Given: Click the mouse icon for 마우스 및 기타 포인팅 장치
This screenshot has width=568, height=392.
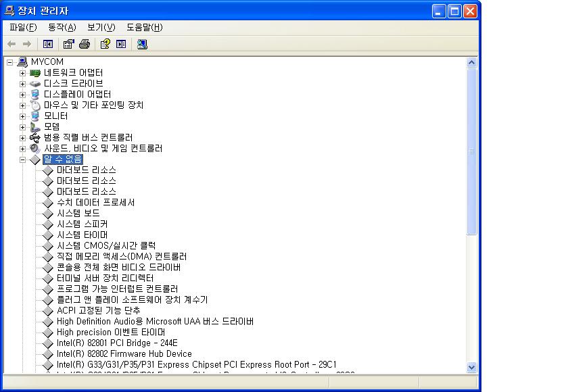Looking at the screenshot, I should (35, 105).
